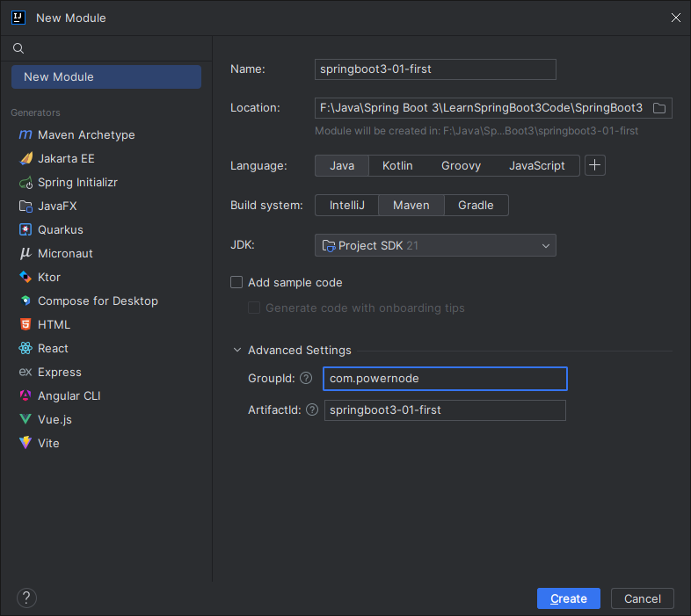This screenshot has width=691, height=616.
Task: Click the browse folder icon in Location field
Action: 659,108
